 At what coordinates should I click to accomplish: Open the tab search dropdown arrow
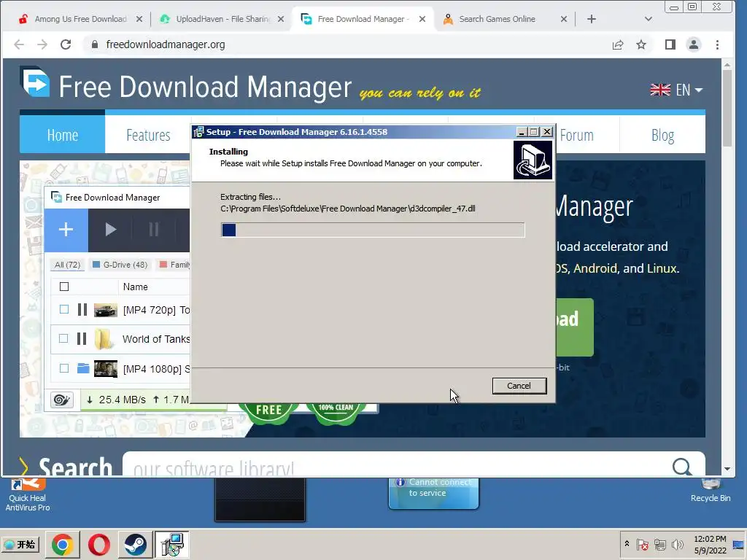pos(648,19)
